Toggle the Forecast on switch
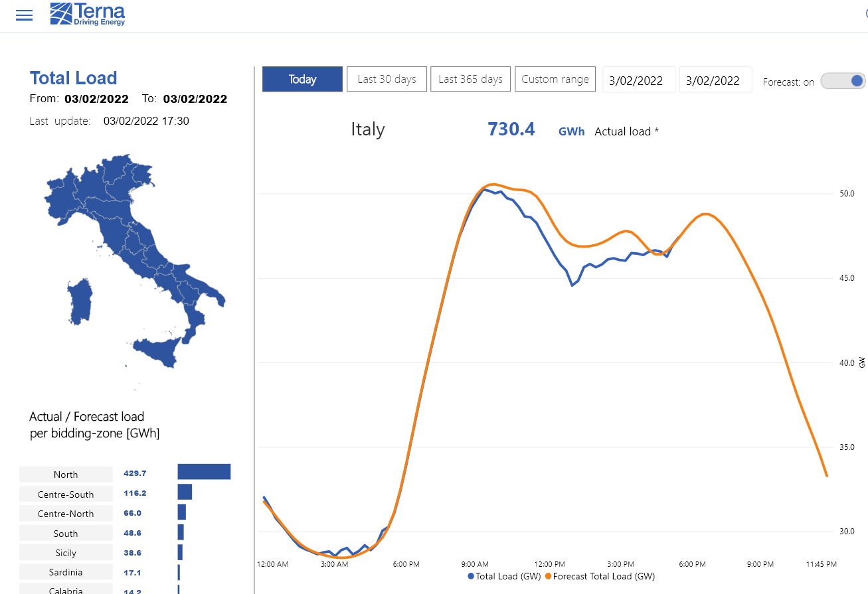 pos(843,81)
